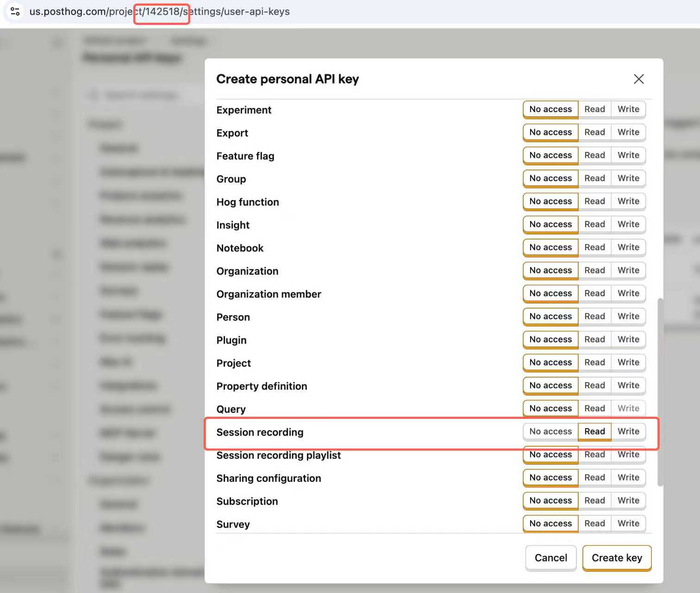Screen dimensions: 700x593
Task: Select Read for Query scope
Action: [594, 408]
